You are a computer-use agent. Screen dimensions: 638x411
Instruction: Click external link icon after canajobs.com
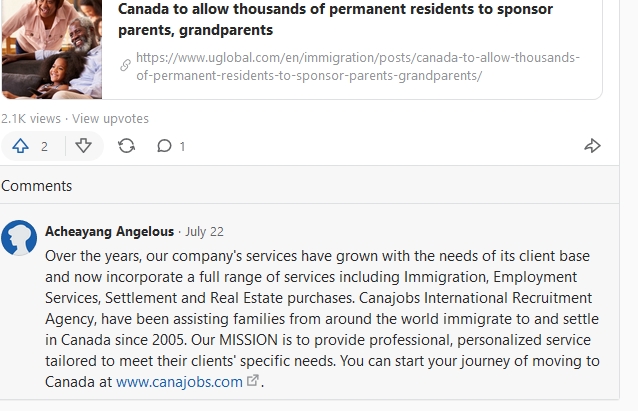253,381
